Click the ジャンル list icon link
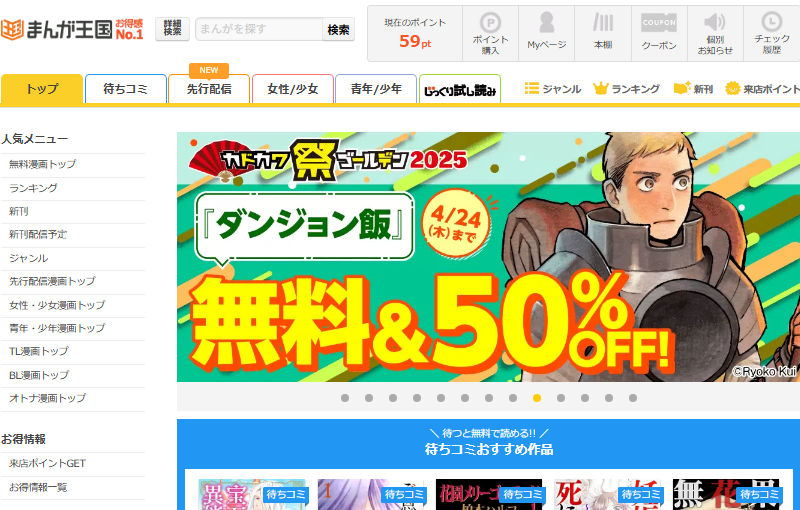This screenshot has width=800, height=510. tap(553, 89)
